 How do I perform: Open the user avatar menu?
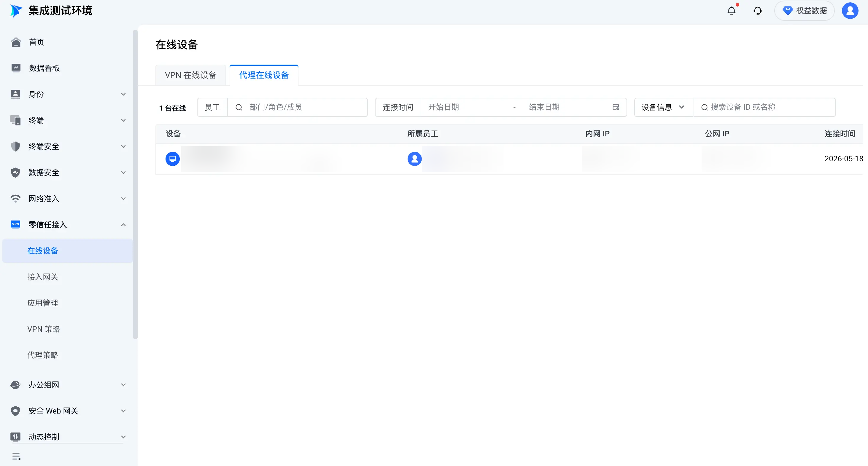click(x=850, y=11)
